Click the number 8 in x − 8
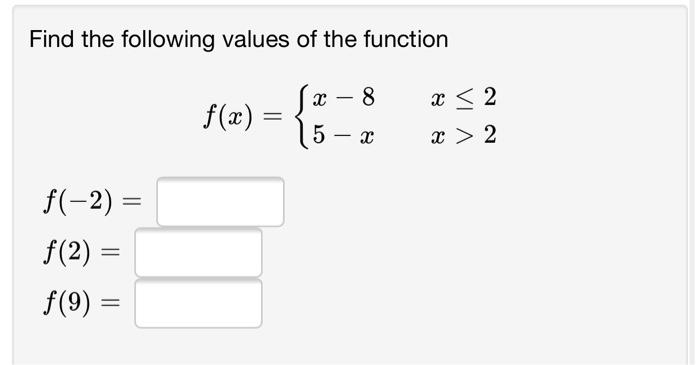The height and width of the screenshot is (365, 700). [368, 97]
